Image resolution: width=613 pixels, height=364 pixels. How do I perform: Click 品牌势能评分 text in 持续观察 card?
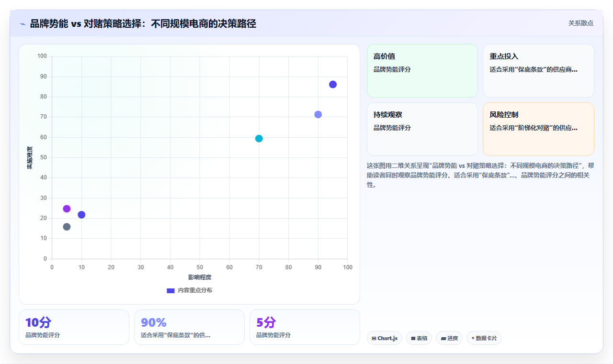point(392,128)
